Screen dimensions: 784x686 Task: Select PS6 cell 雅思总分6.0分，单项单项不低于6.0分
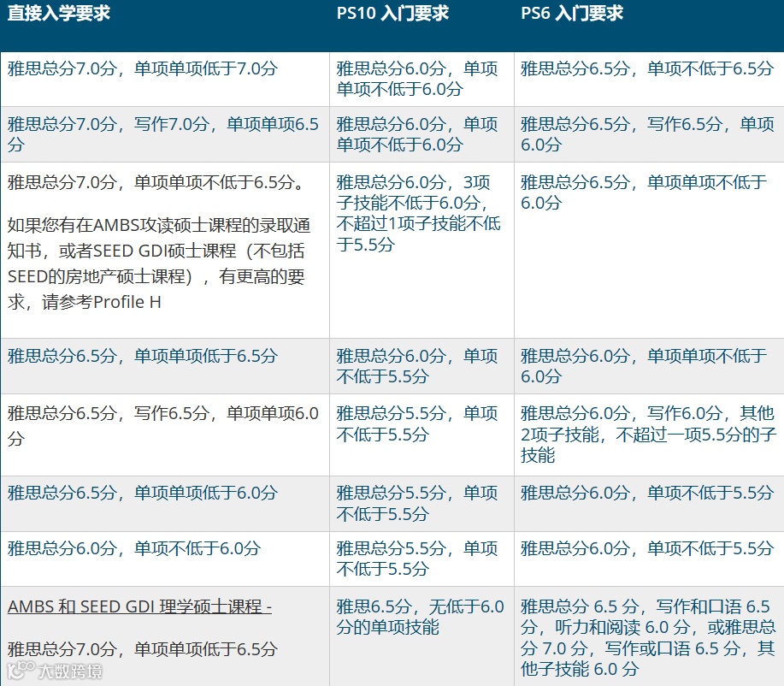649,366
